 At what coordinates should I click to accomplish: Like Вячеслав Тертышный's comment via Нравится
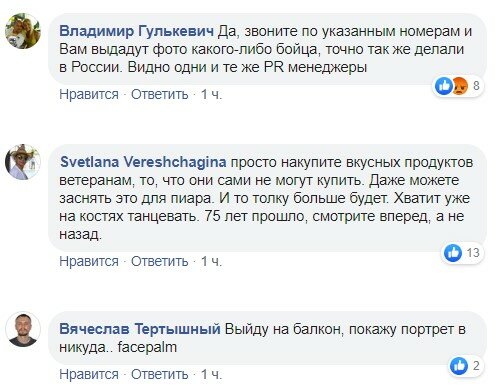pos(89,374)
